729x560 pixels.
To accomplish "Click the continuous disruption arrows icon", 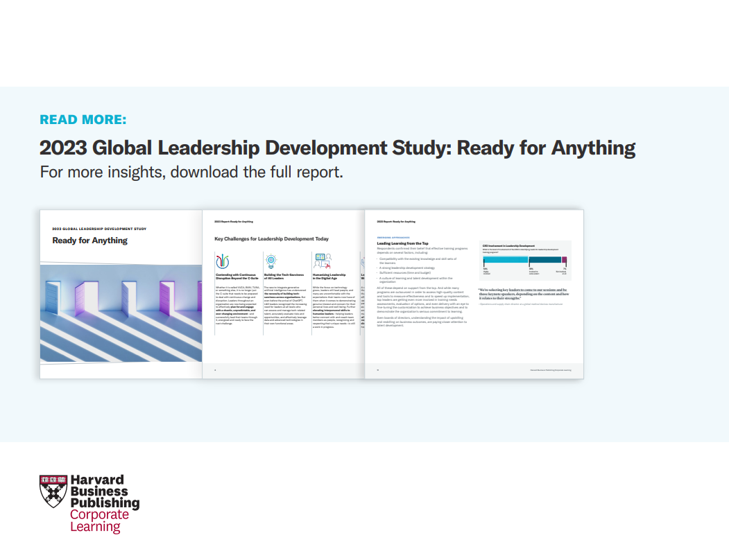I will 223,261.
